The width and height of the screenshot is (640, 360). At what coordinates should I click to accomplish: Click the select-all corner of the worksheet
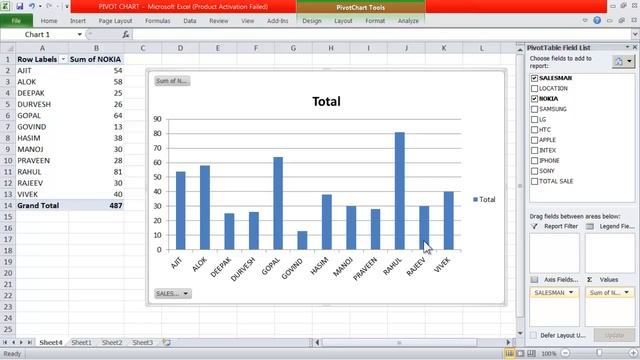8,48
